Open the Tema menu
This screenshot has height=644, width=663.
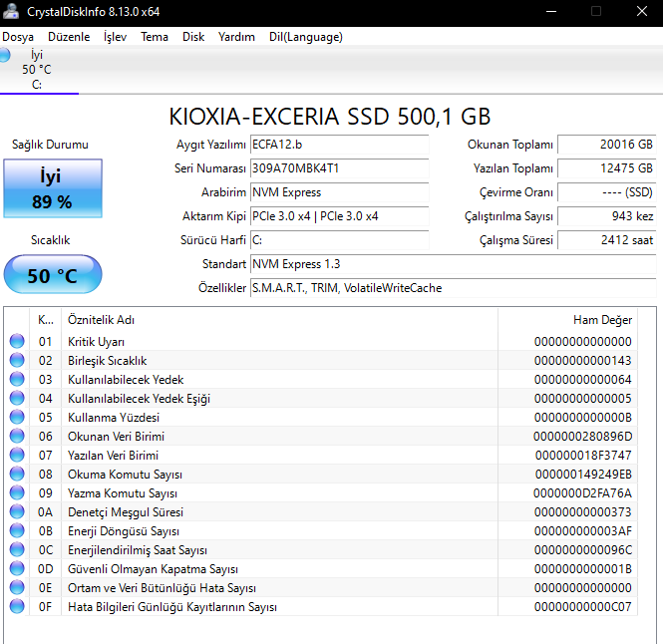155,37
